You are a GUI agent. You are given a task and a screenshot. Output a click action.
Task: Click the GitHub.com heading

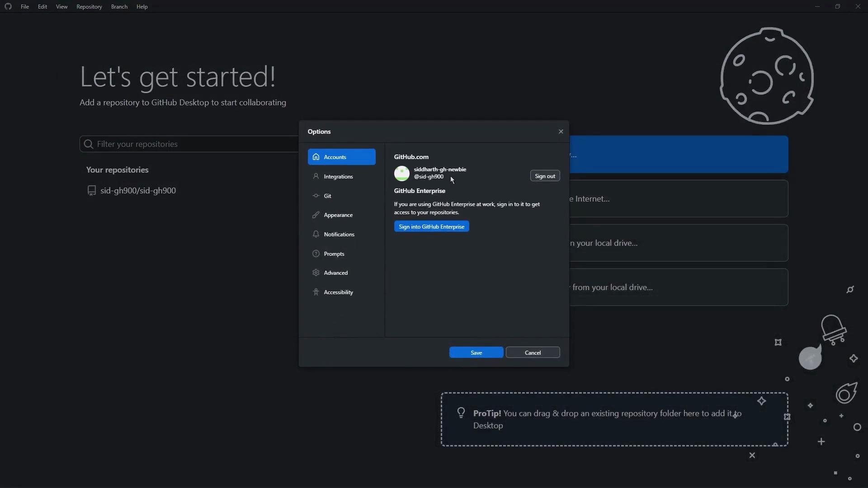coord(411,157)
